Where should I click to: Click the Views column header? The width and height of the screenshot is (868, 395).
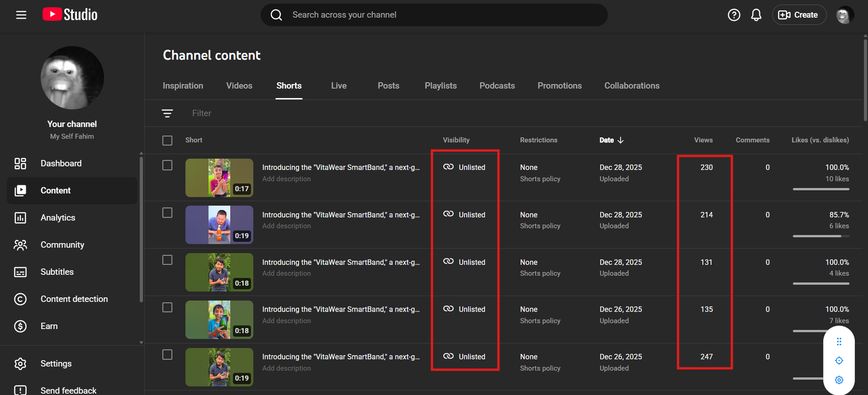[703, 140]
